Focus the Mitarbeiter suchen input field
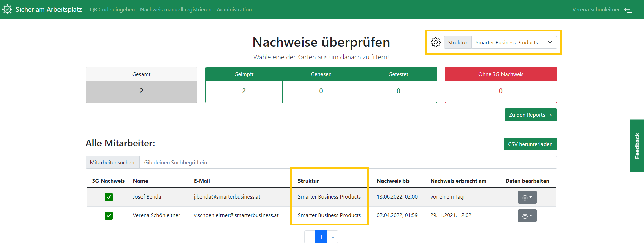Viewport: 644px width, 251px height. tap(348, 162)
